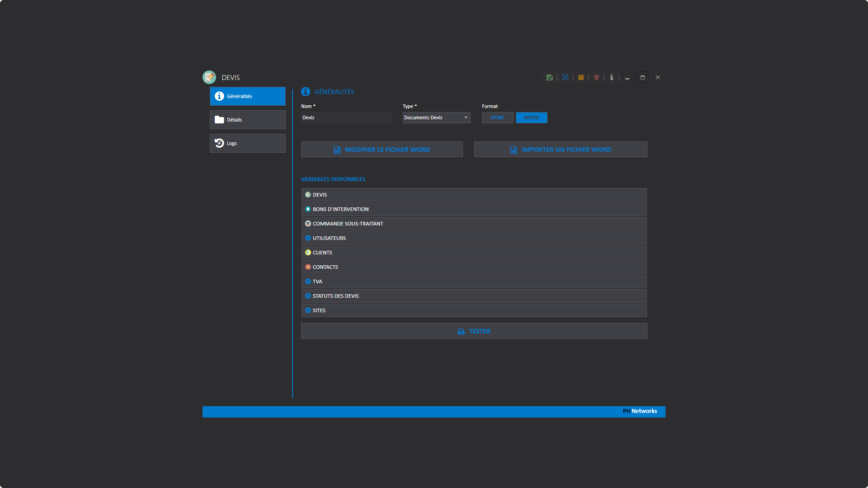Click the Format label
This screenshot has width=868, height=488.
[x=490, y=106]
